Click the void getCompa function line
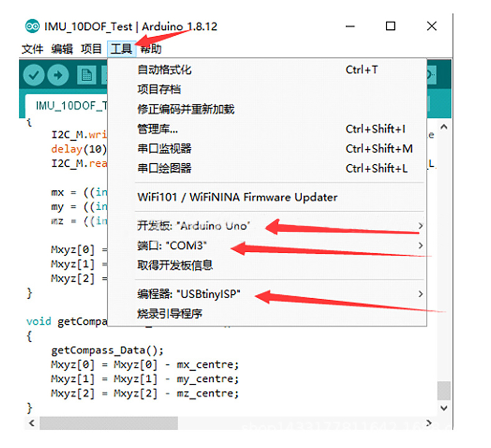The height and width of the screenshot is (448, 491). coord(67,322)
